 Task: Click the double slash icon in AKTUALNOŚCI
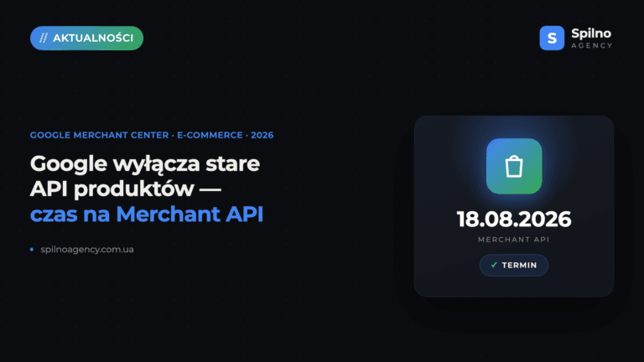(44, 39)
